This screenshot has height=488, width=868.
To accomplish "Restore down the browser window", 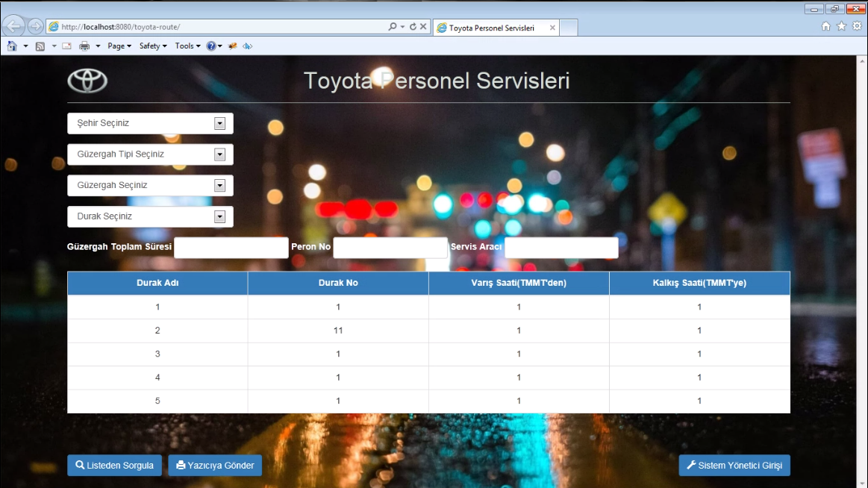I will click(834, 9).
